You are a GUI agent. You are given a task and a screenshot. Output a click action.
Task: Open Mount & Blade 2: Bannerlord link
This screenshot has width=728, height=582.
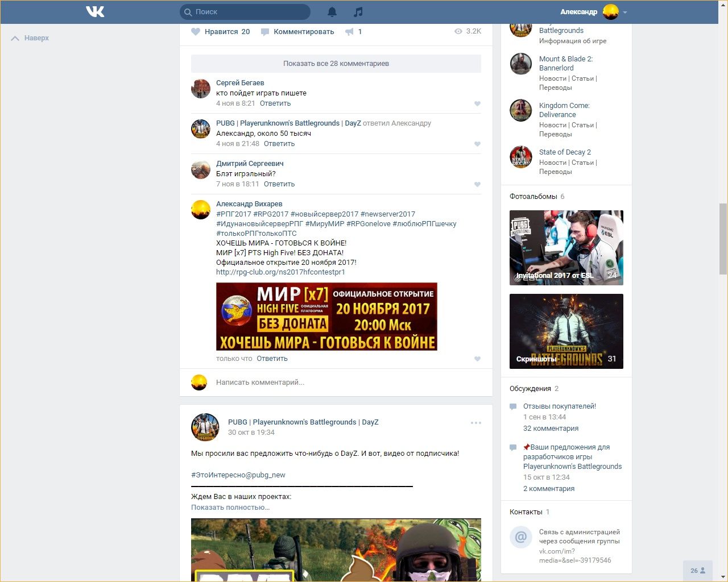point(566,63)
